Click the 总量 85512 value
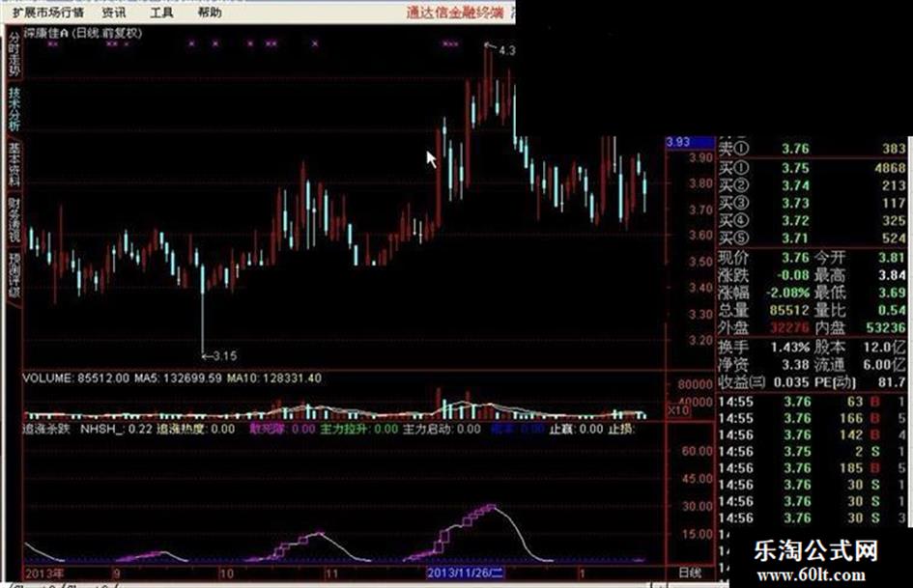913x588 pixels. pos(763,310)
